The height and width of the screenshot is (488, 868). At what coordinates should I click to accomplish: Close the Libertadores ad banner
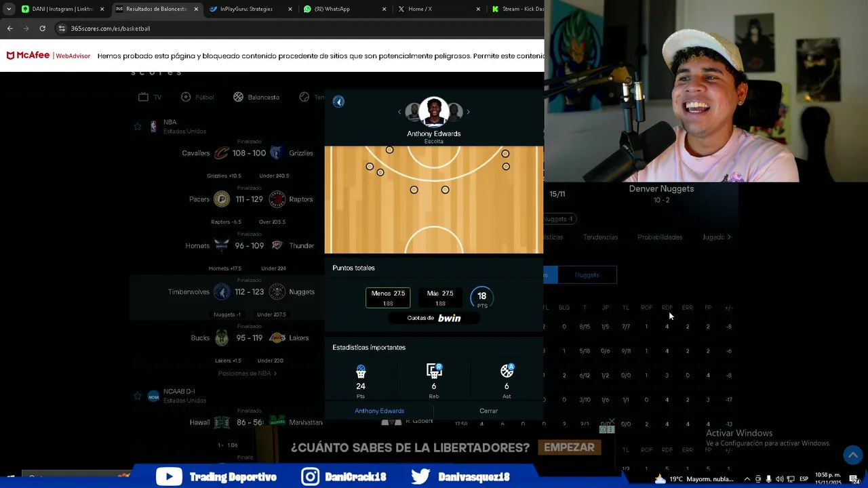click(x=611, y=422)
